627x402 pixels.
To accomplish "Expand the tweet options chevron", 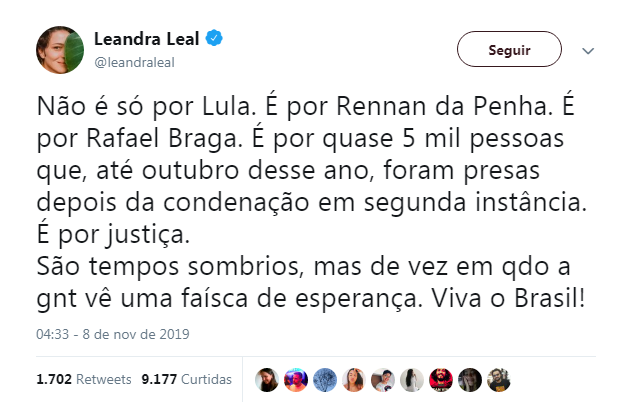I will point(588,50).
